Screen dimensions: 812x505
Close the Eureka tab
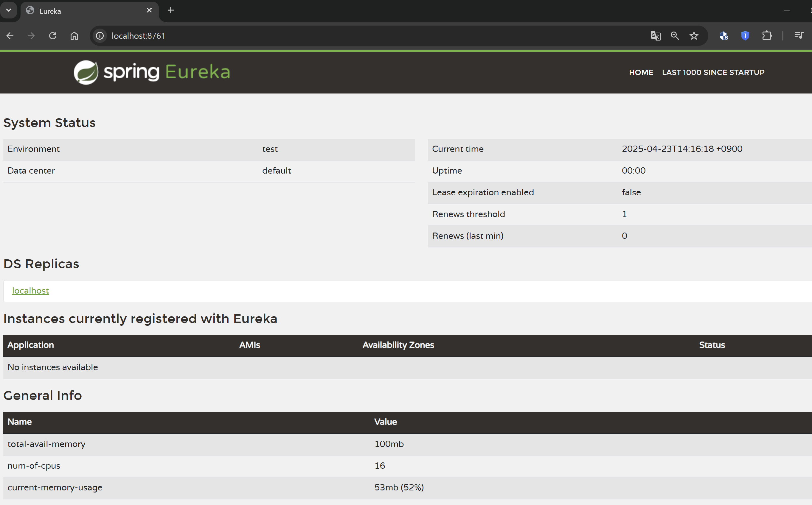(x=149, y=10)
